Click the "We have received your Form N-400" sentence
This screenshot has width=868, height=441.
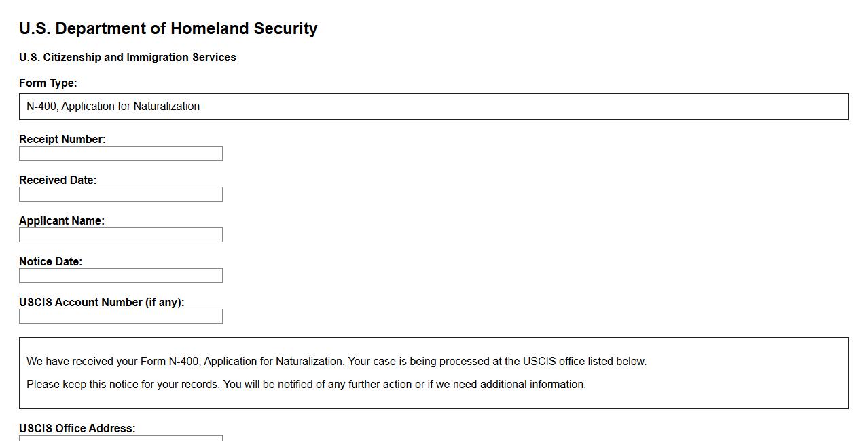pyautogui.click(x=185, y=362)
